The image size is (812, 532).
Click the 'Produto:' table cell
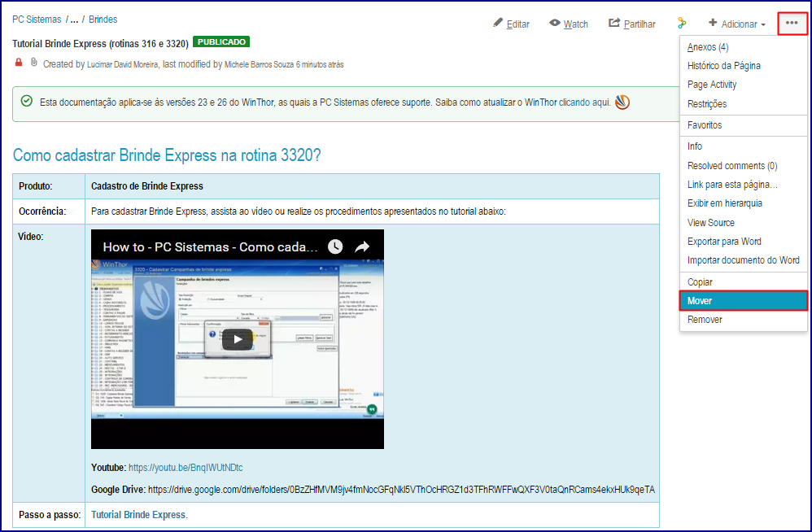click(x=49, y=186)
